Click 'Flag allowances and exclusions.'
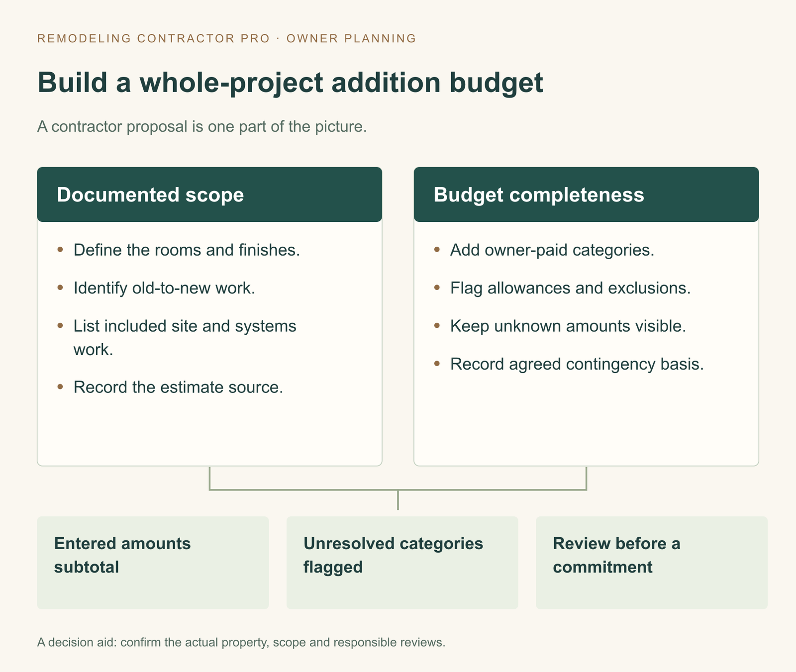The height and width of the screenshot is (672, 796). (570, 288)
